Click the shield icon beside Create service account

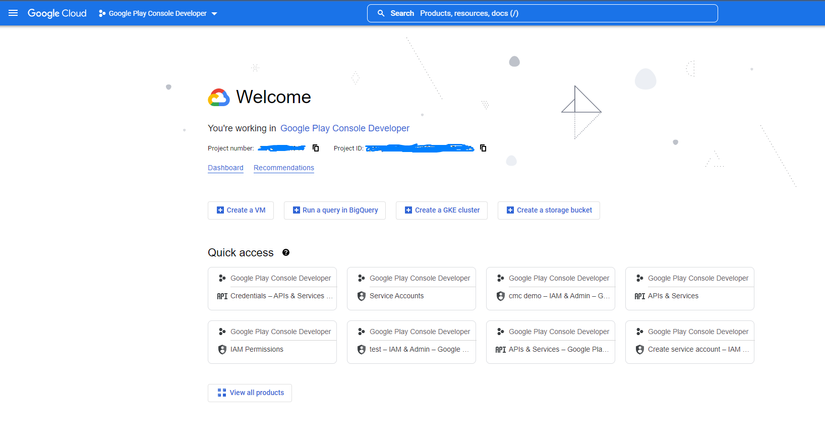639,349
